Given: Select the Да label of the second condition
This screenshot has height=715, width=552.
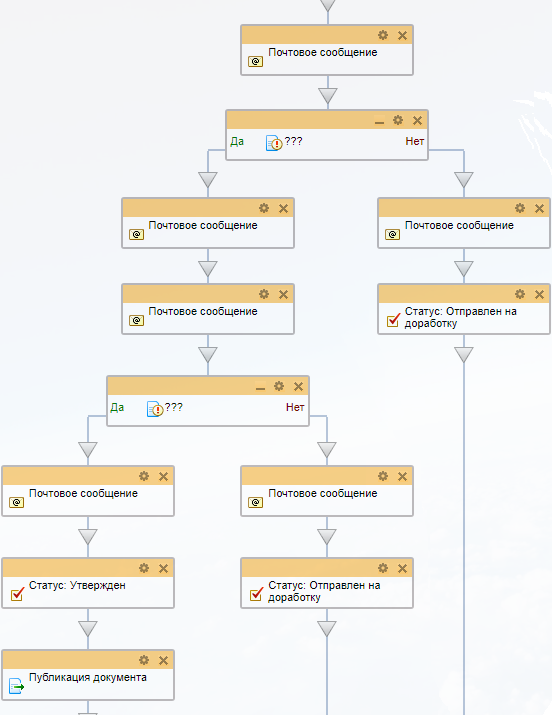Looking at the screenshot, I should click(x=117, y=407).
